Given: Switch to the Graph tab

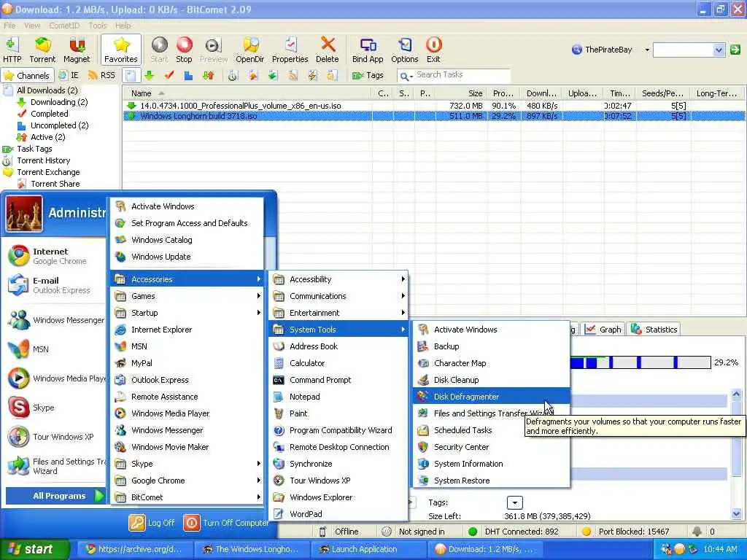Looking at the screenshot, I should 603,329.
